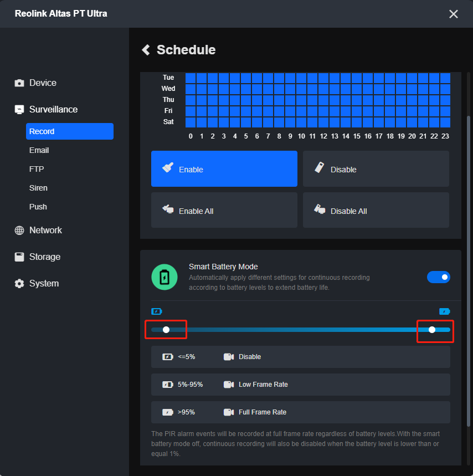
Task: Click the eraser icon on Disable
Action: tap(320, 167)
